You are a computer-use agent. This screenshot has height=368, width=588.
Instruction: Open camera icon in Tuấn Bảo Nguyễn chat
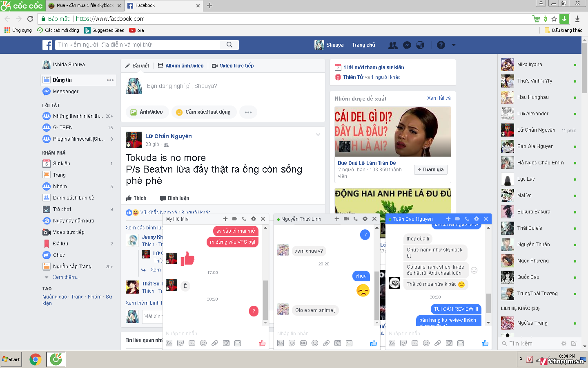pyautogui.click(x=449, y=343)
